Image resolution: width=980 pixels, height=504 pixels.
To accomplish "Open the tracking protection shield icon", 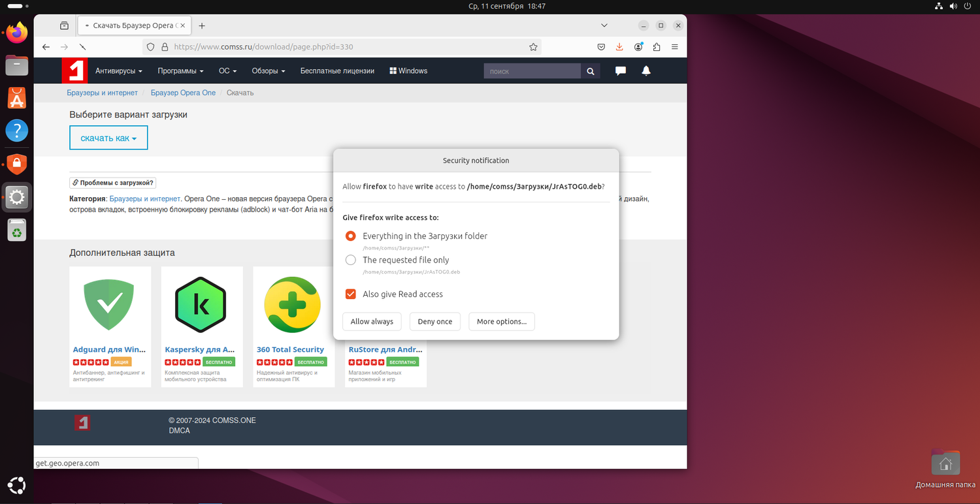I will pos(150,47).
